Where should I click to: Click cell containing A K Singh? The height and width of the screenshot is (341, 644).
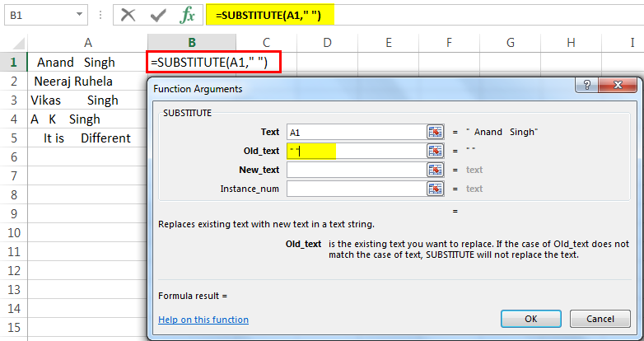click(x=88, y=119)
